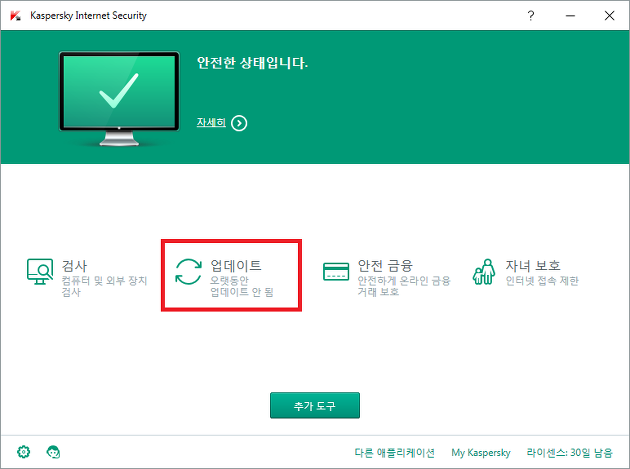630x469 pixels.
Task: Open the Scan (검사) monitor icon
Action: [40, 271]
